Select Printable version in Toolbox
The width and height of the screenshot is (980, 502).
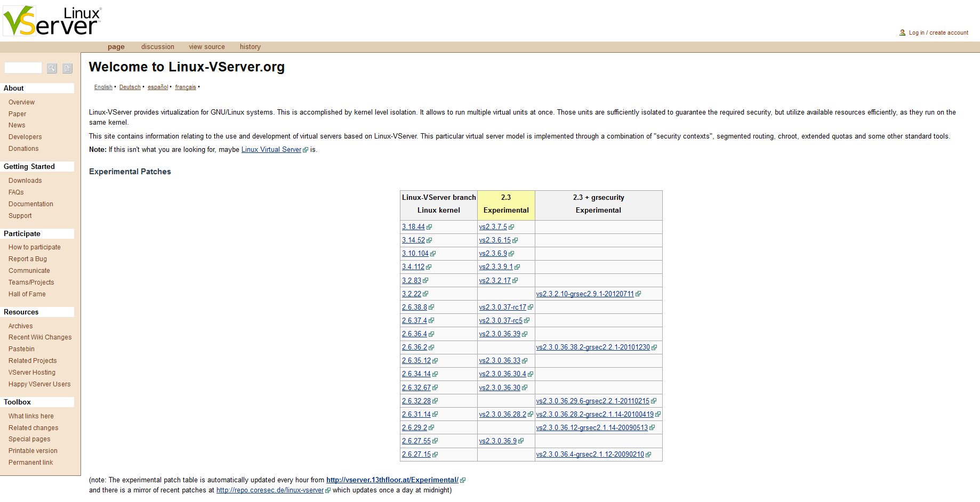tap(33, 451)
